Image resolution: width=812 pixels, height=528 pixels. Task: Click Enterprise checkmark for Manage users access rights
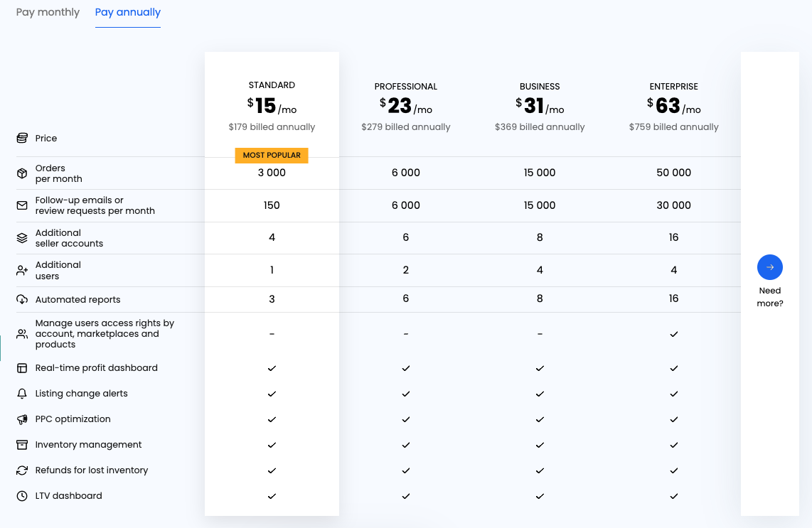673,334
